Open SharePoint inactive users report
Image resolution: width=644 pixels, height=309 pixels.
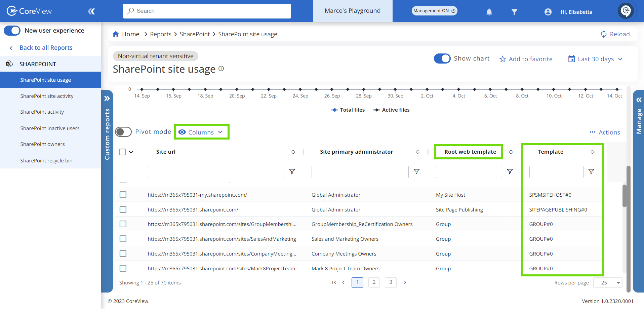(x=50, y=128)
